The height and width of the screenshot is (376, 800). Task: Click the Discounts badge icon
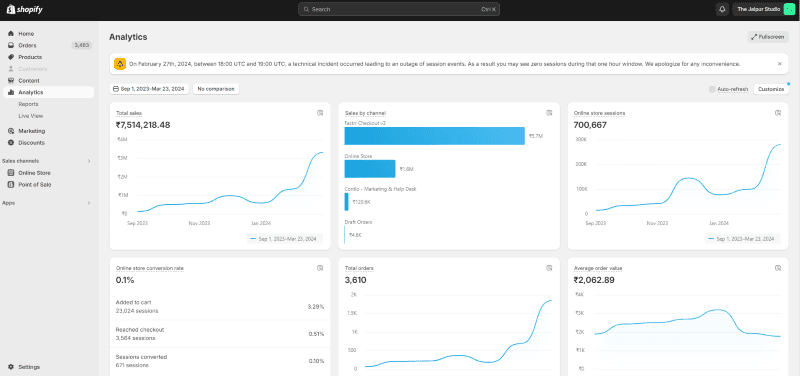11,143
